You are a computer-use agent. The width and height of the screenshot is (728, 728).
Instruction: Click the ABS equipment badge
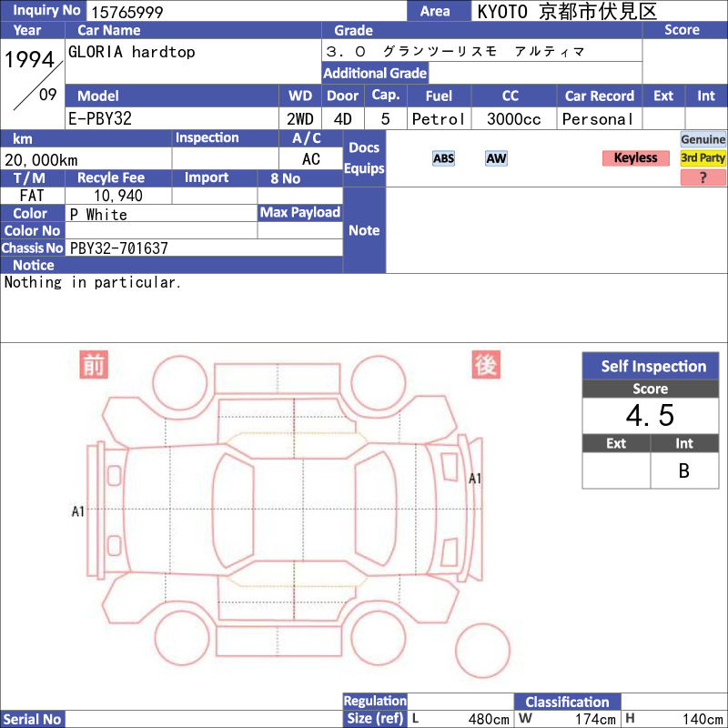tap(443, 158)
